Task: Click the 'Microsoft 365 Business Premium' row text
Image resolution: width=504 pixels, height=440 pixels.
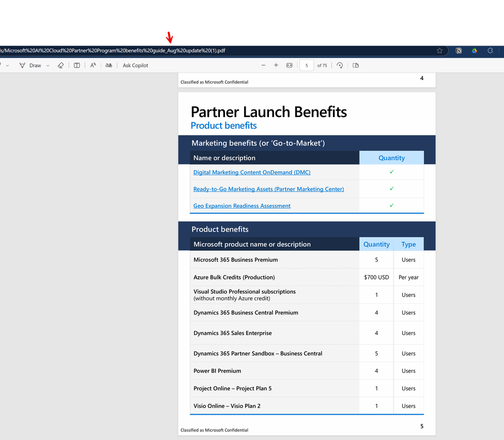Action: point(236,260)
